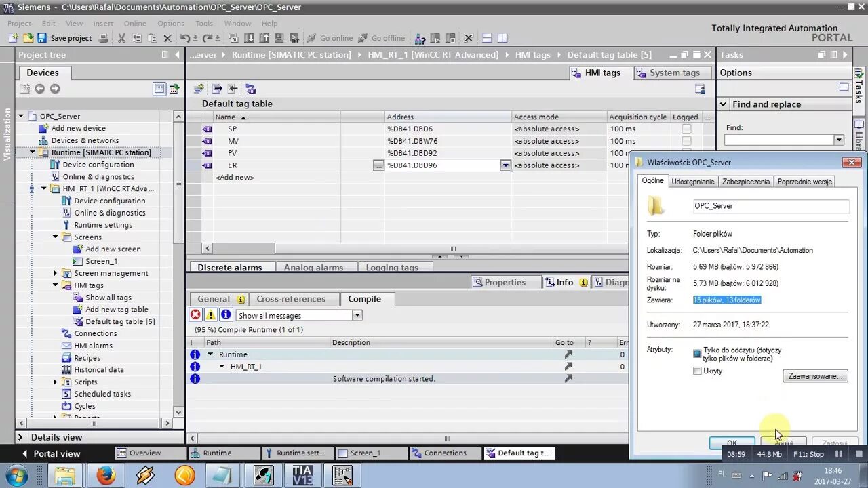Collapse the OPC_Server project node

21,116
